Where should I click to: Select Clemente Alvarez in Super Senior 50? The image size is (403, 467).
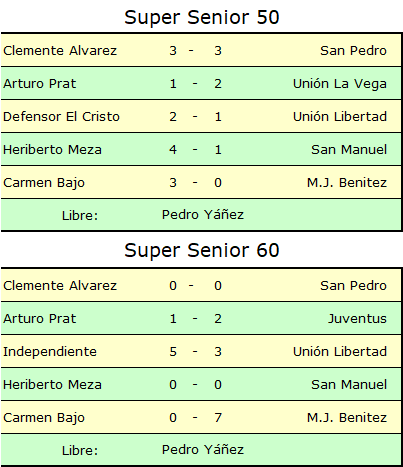[60, 51]
